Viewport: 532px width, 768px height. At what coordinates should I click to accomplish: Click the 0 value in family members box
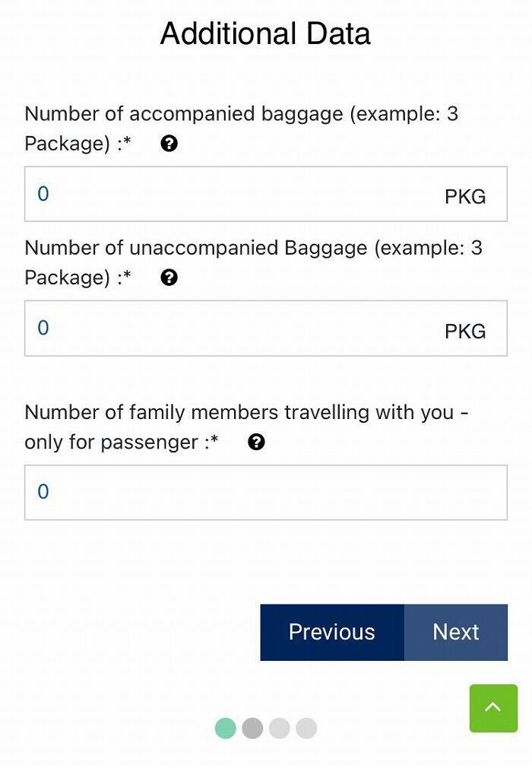[x=43, y=492]
